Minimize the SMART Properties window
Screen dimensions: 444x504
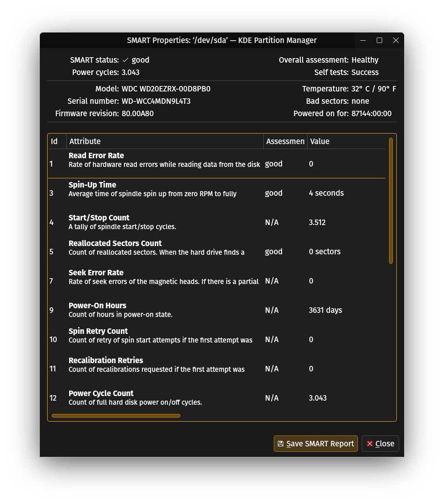(x=363, y=40)
